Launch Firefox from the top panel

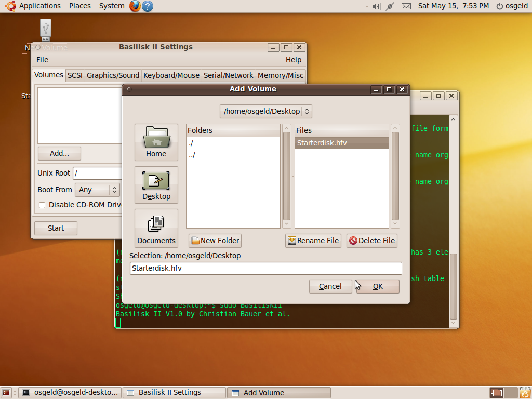[x=135, y=6]
